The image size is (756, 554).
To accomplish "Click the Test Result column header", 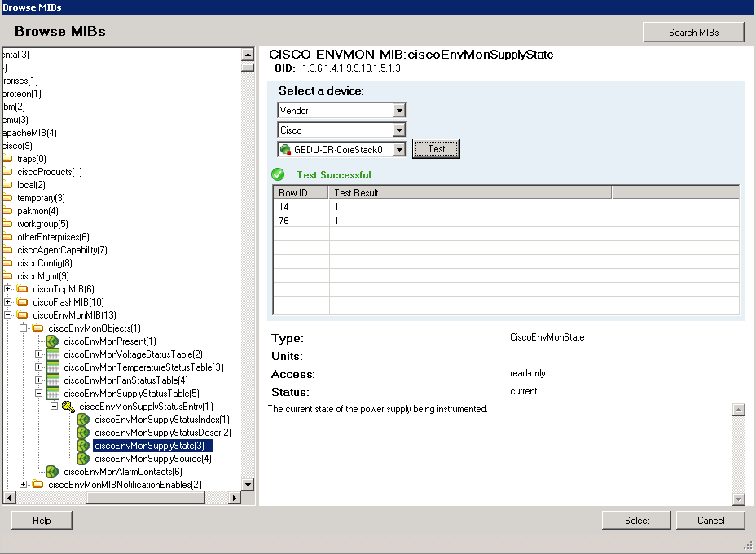I will 471,193.
